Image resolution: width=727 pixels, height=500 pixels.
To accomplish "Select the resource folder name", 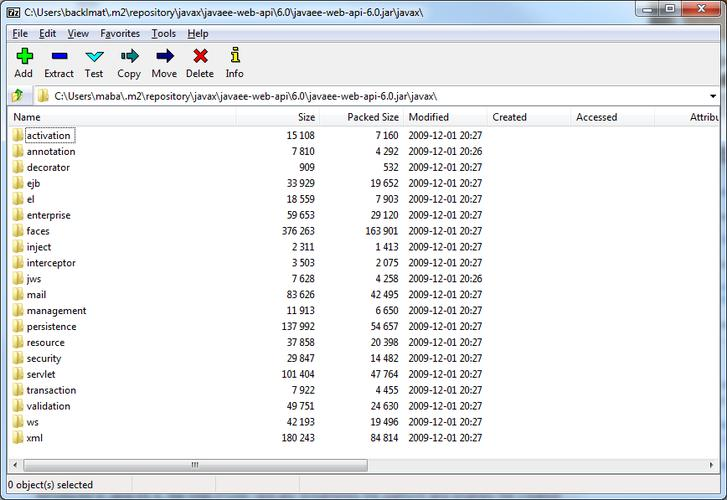I will click(45, 342).
